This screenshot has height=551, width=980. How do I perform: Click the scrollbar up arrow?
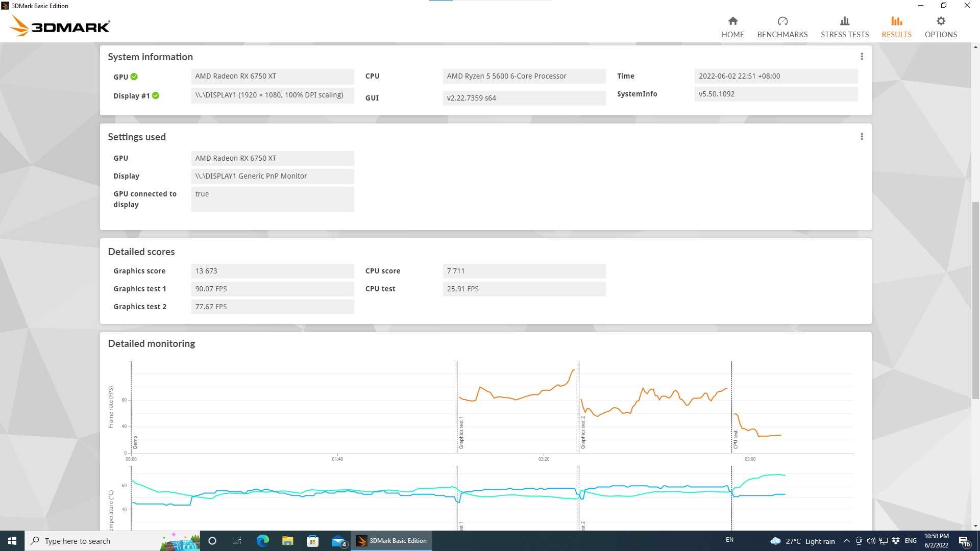point(975,47)
